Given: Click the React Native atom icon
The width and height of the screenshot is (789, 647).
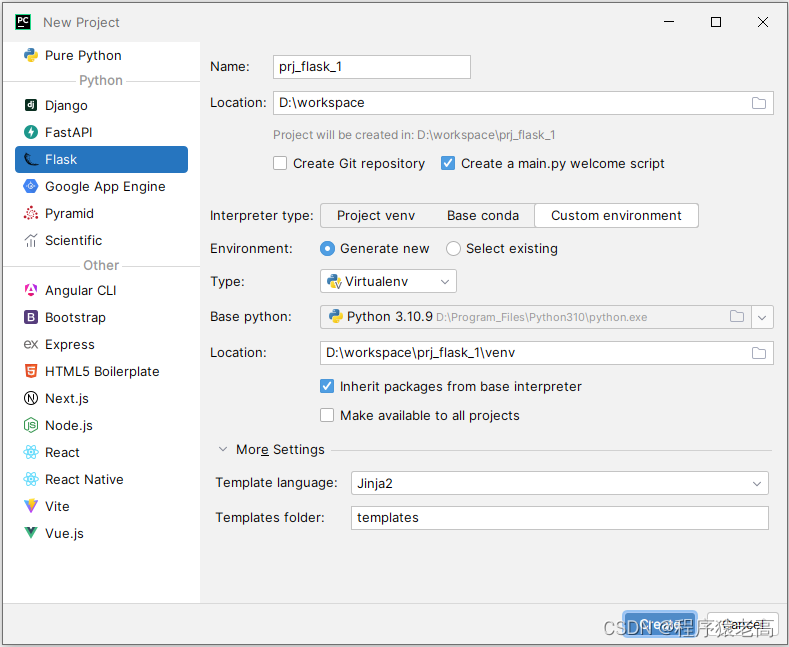Looking at the screenshot, I should pyautogui.click(x=31, y=479).
